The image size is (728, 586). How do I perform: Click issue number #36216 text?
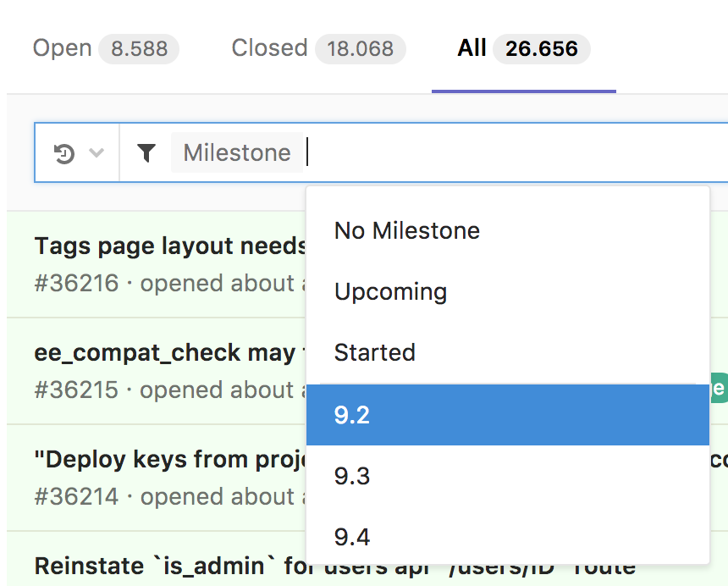coord(76,283)
